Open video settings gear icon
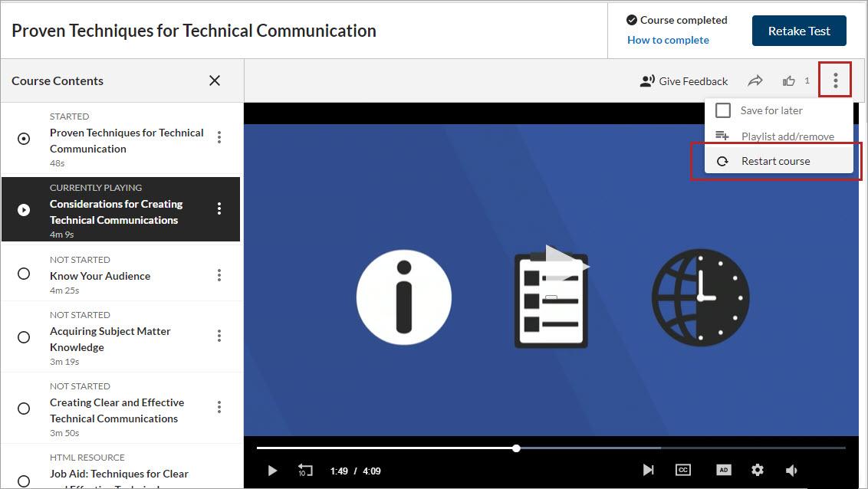 tap(758, 470)
